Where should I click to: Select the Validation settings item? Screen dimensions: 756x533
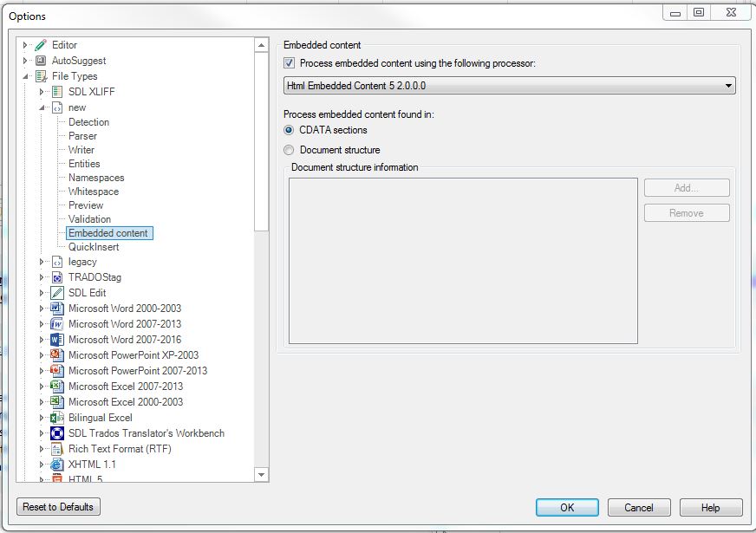click(89, 219)
